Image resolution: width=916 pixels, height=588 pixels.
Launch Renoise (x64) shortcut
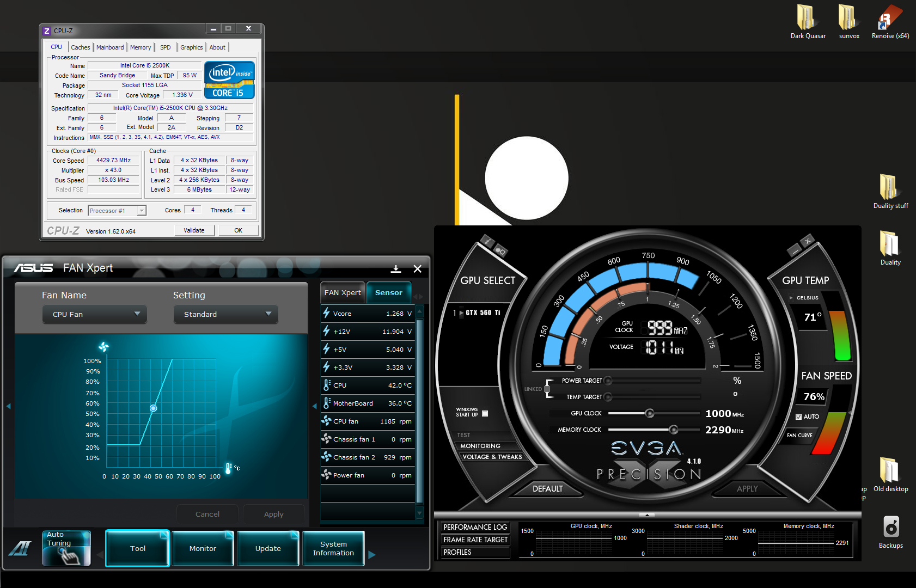tap(890, 22)
